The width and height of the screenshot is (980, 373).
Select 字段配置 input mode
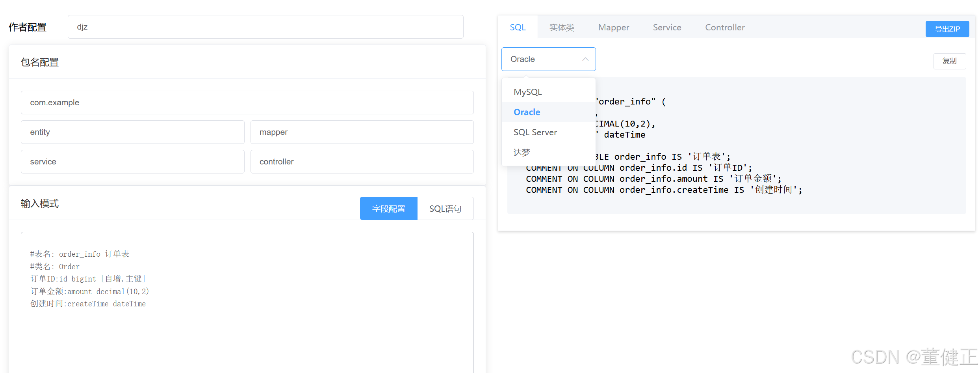click(x=388, y=209)
